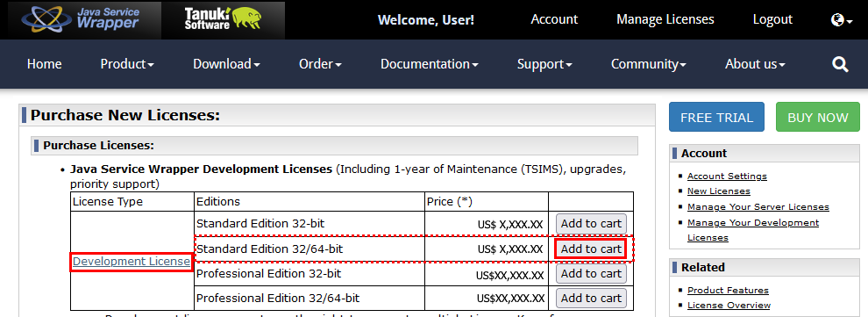This screenshot has width=868, height=317.
Task: Add Standard Edition 32-bit to cart
Action: [591, 225]
